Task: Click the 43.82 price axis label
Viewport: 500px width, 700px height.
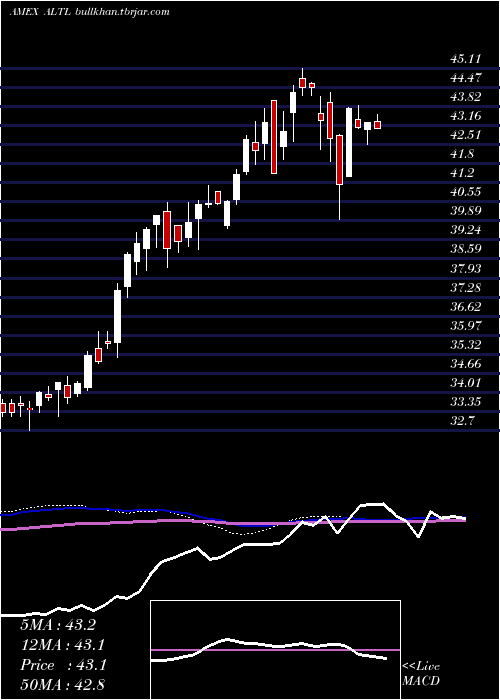Action: [465, 97]
